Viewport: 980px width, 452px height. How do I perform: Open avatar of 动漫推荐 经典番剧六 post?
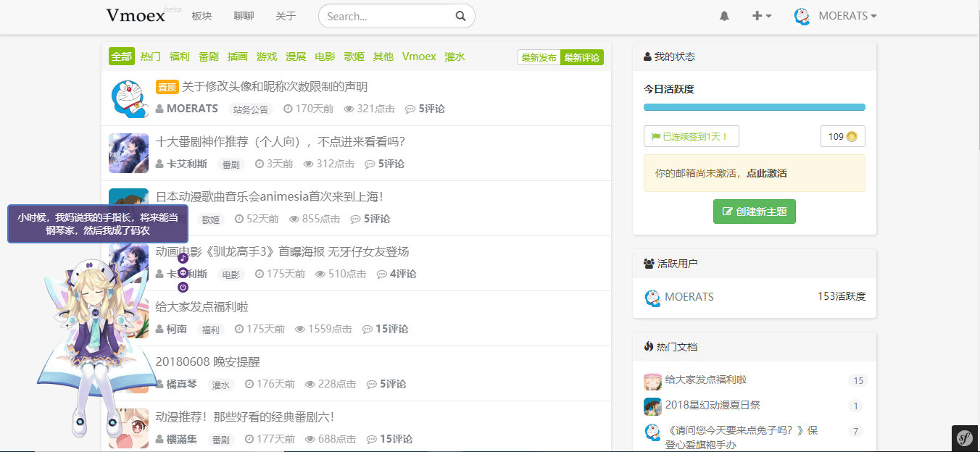[129, 429]
